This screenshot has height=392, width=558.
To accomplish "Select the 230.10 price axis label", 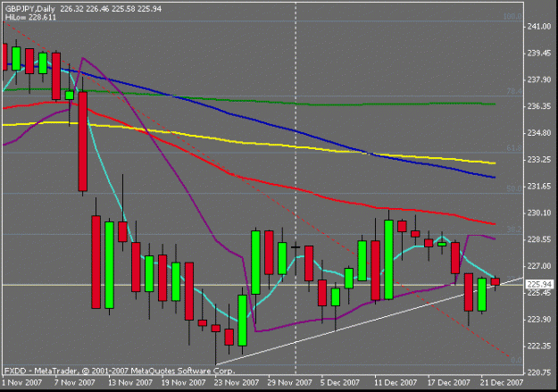I will pyautogui.click(x=538, y=213).
